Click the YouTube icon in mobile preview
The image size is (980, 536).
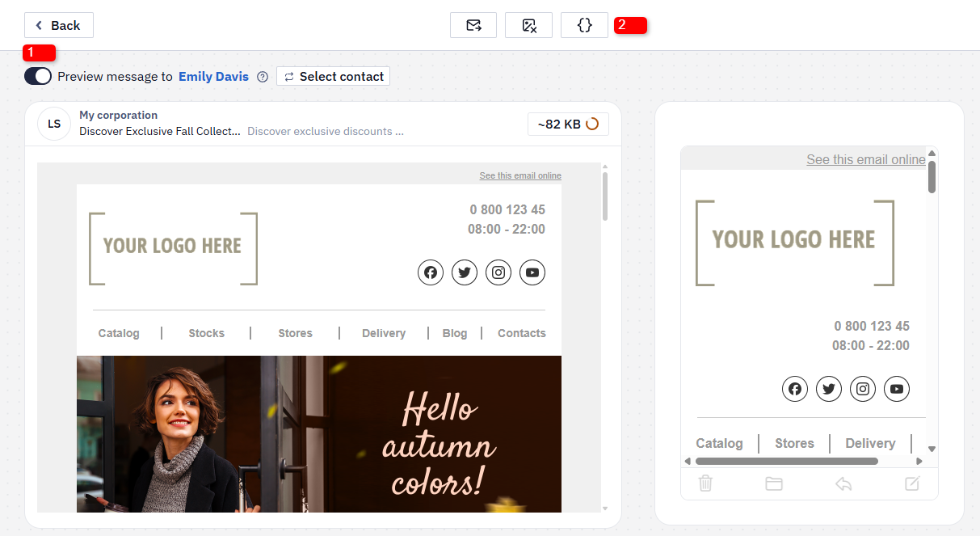(897, 389)
